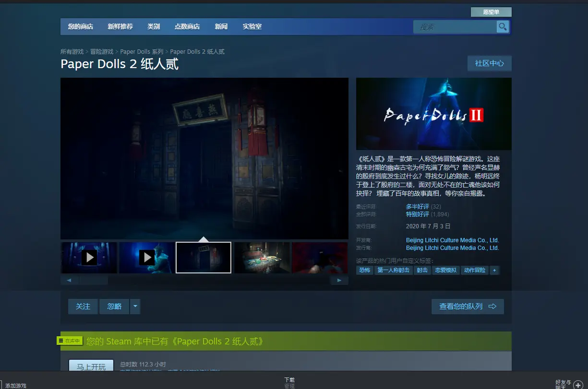
Task: Click the 关注 follow button
Action: point(83,306)
